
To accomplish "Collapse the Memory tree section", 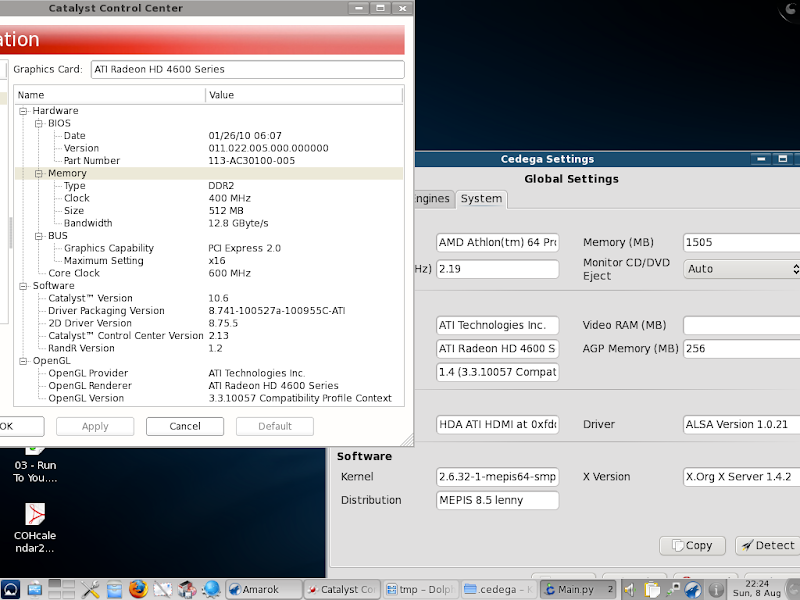I will (39, 173).
